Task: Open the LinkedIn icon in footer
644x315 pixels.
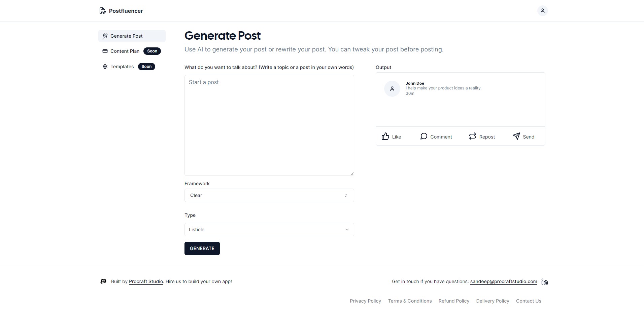Action: pyautogui.click(x=545, y=282)
